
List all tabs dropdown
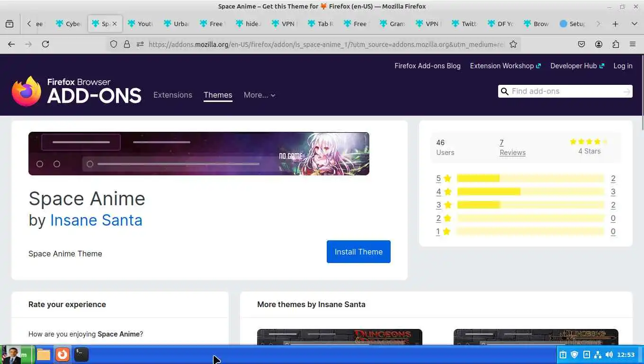tap(634, 24)
